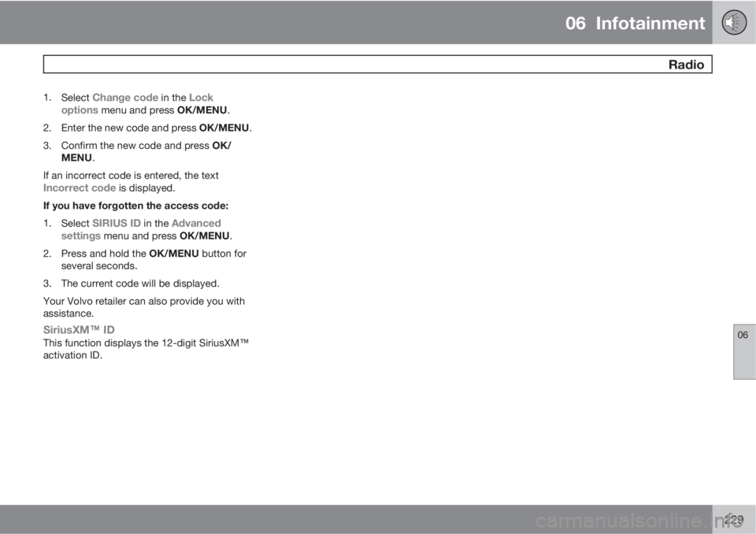This screenshot has width=756, height=534.
Task: Click the 06 Infotainment chapter title
Action: coord(635,23)
